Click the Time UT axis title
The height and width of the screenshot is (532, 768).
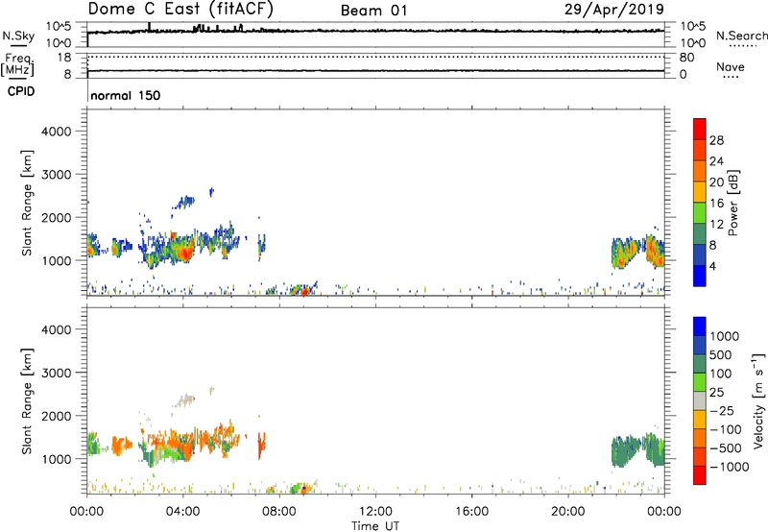tap(375, 525)
